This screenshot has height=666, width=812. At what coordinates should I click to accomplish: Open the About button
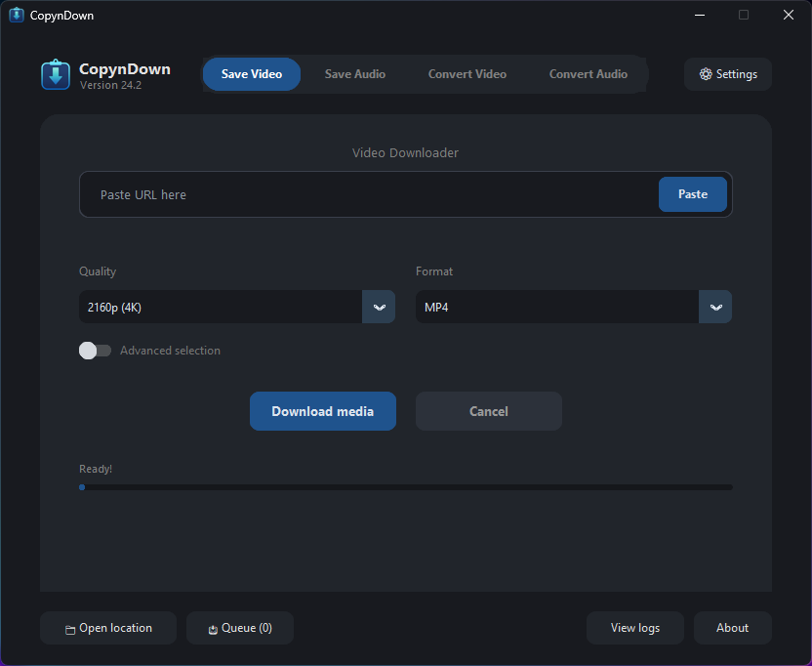(732, 628)
